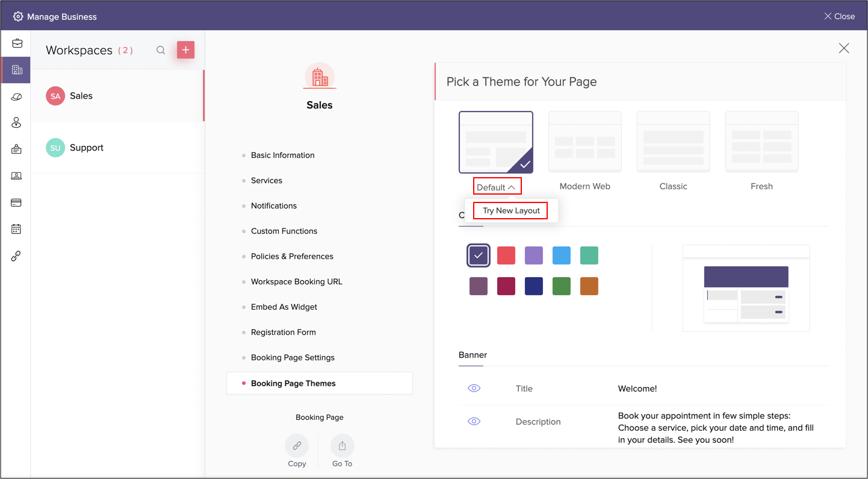Select the red theme color swatch
This screenshot has height=479, width=868.
[x=506, y=255]
